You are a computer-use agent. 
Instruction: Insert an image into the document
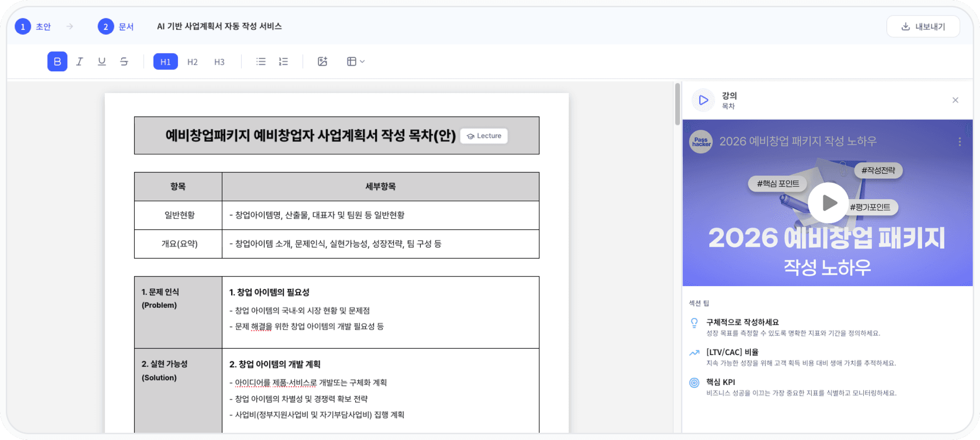coord(322,61)
